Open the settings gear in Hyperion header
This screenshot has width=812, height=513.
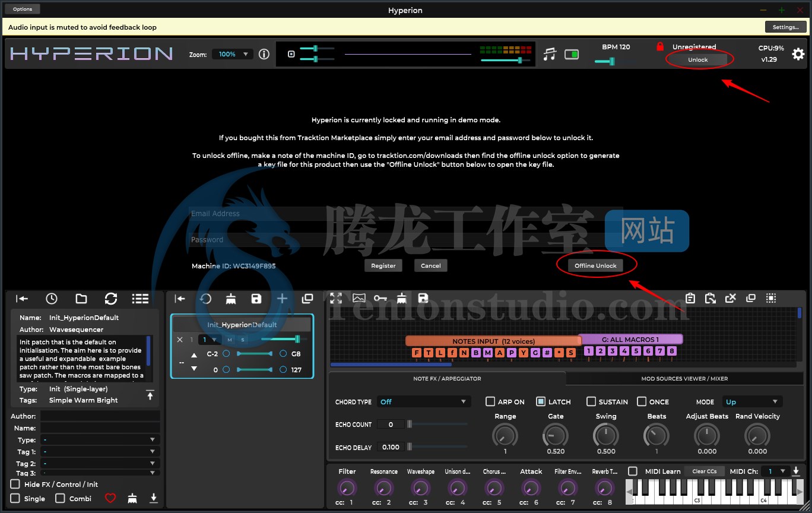click(798, 54)
